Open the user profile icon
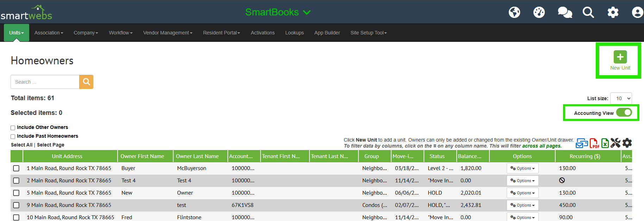Screen dimensions: 644x221 point(637,12)
